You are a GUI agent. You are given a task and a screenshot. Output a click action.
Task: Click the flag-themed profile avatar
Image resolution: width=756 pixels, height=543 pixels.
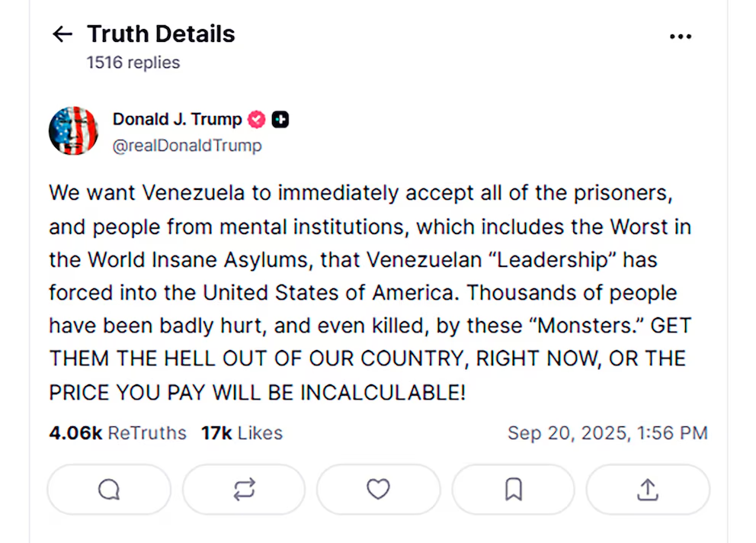pyautogui.click(x=74, y=130)
